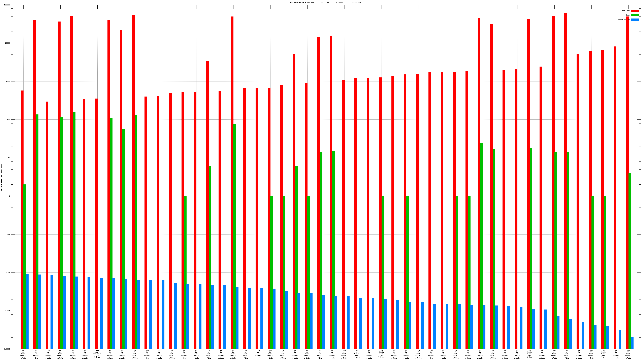Click the vertical 'Message Count or Spam Score' label
644x362 pixels.
point(1,177)
